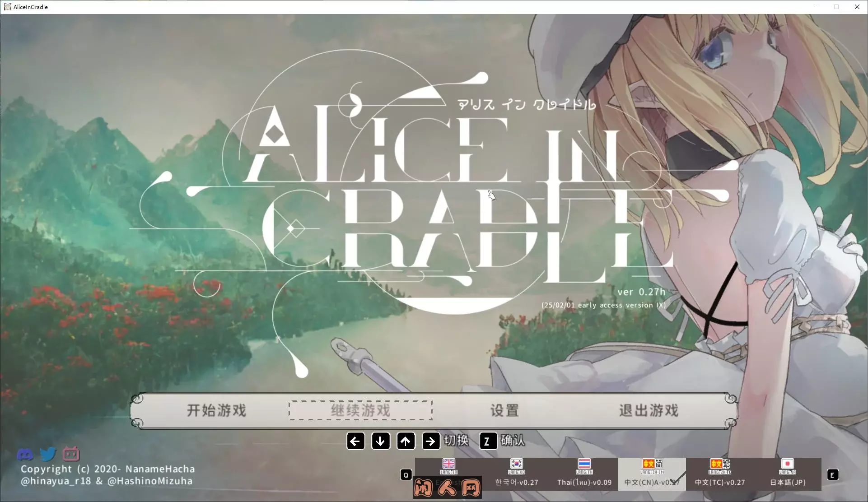Select the LANG:JA Japanese flag icon
Screen dimensions: 868x502
click(x=787, y=469)
